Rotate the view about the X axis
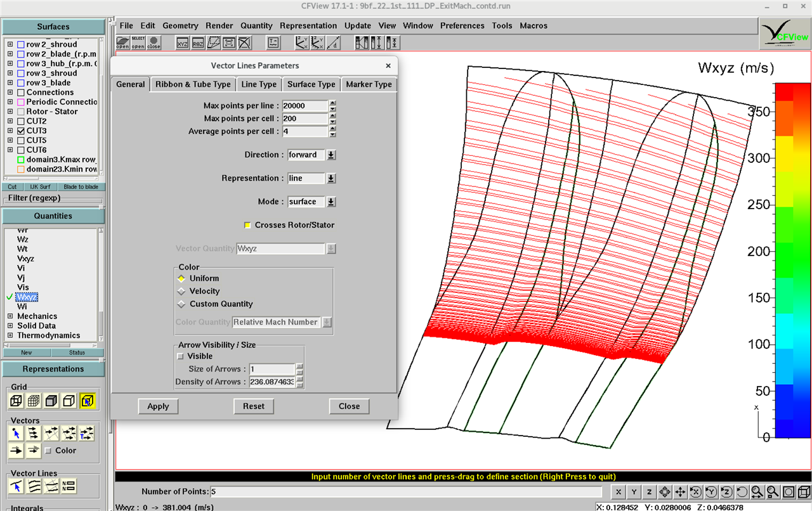The image size is (812, 511). click(x=695, y=492)
